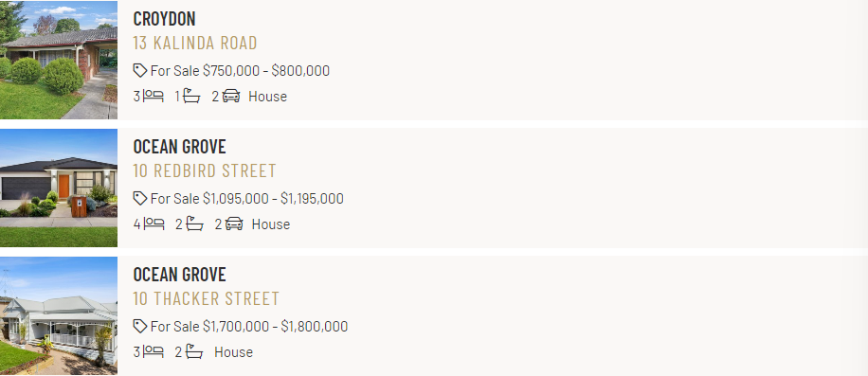868x376 pixels.
Task: View the Redbird Street house photo thumbnail
Action: (x=59, y=188)
